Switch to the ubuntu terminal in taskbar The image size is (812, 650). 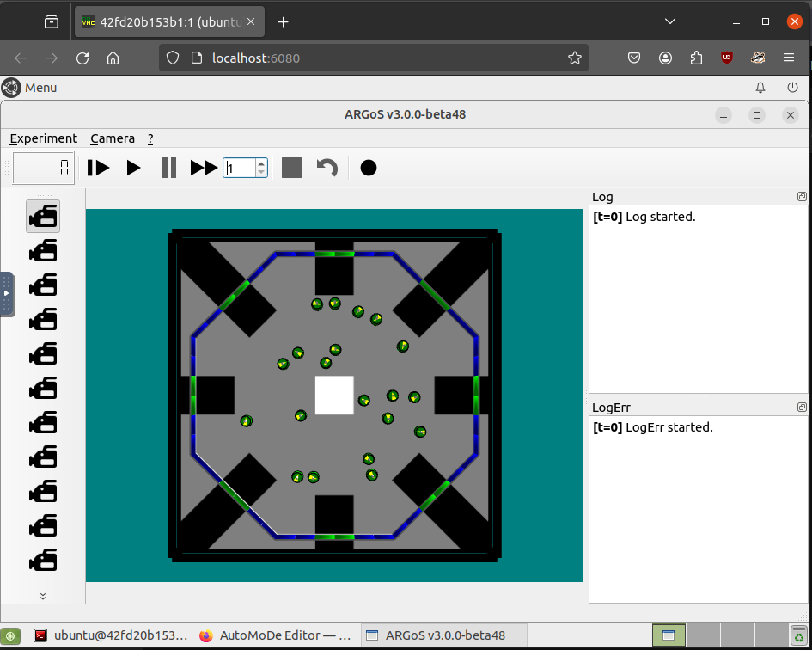point(111,635)
